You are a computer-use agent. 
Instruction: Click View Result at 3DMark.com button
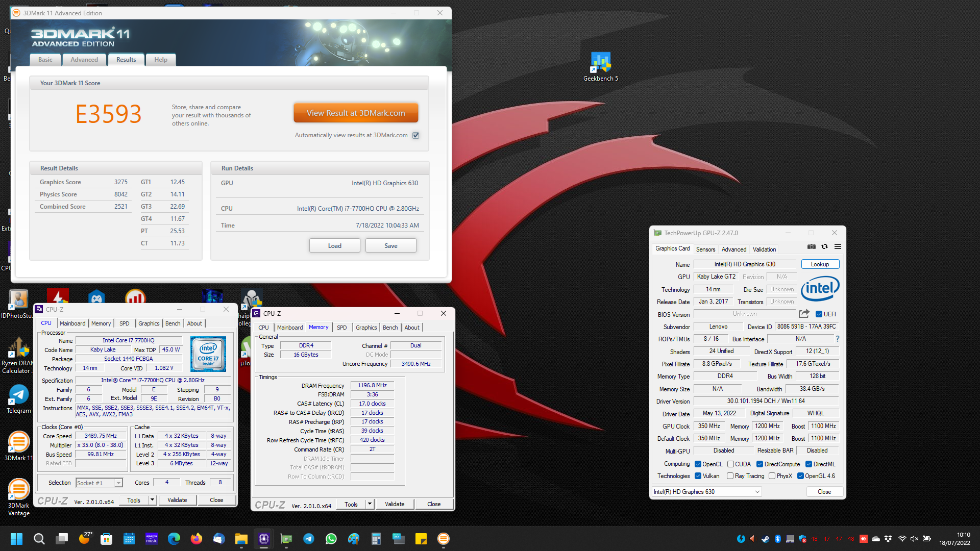click(356, 113)
